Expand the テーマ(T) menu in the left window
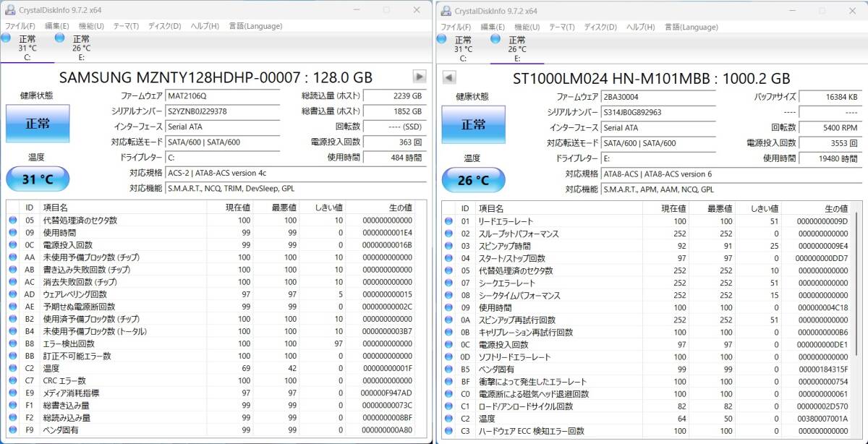Viewport: 868px width, 444px height. [126, 26]
